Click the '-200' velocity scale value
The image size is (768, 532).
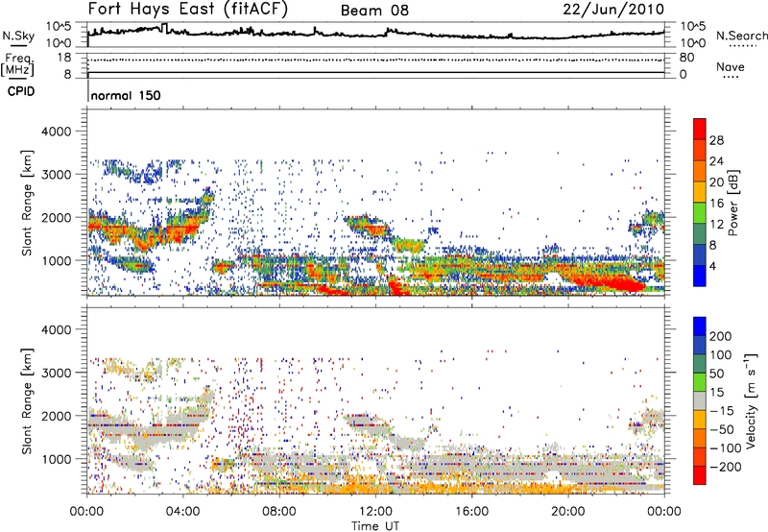click(x=724, y=467)
